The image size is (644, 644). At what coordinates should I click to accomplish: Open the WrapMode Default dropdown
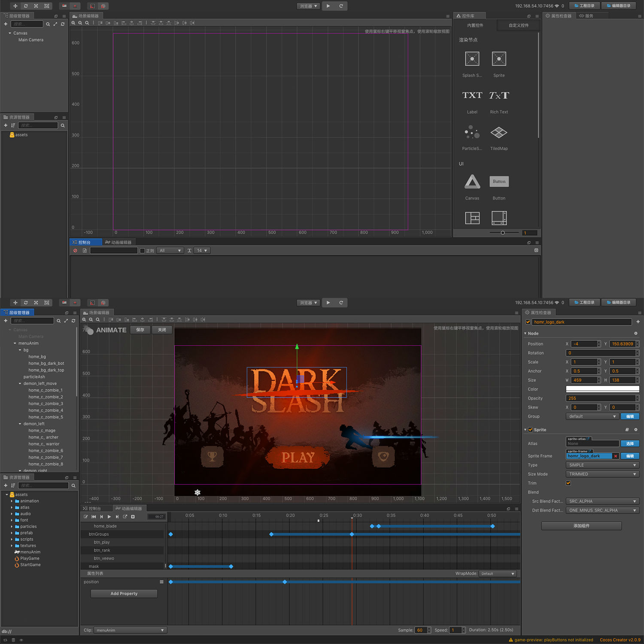click(x=498, y=574)
